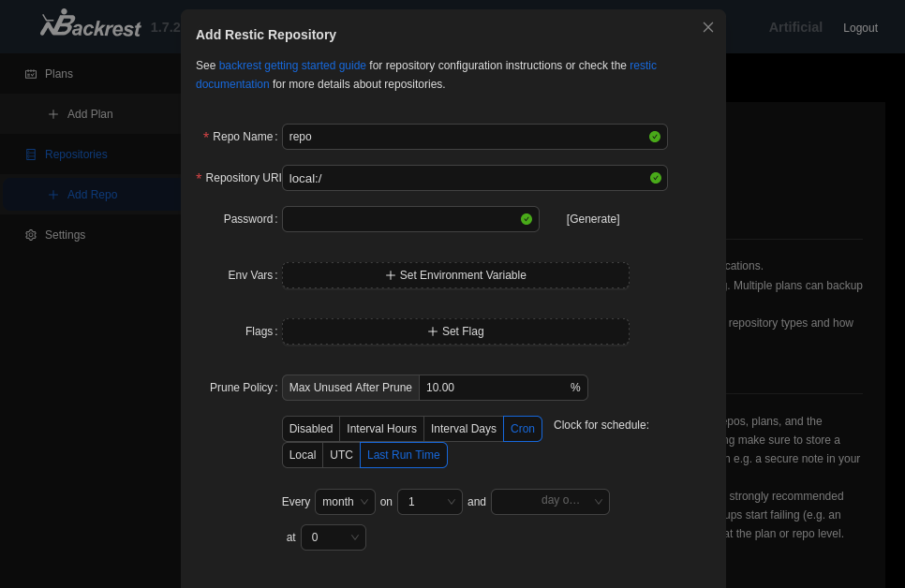Screen dimensions: 905x588
Task: Select the Disabled schedule option
Action: pos(311,429)
